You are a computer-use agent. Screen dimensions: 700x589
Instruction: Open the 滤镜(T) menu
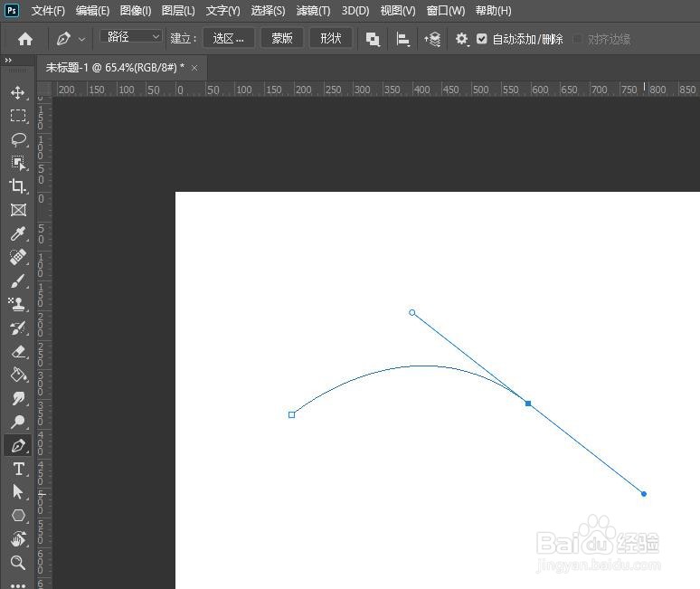314,10
